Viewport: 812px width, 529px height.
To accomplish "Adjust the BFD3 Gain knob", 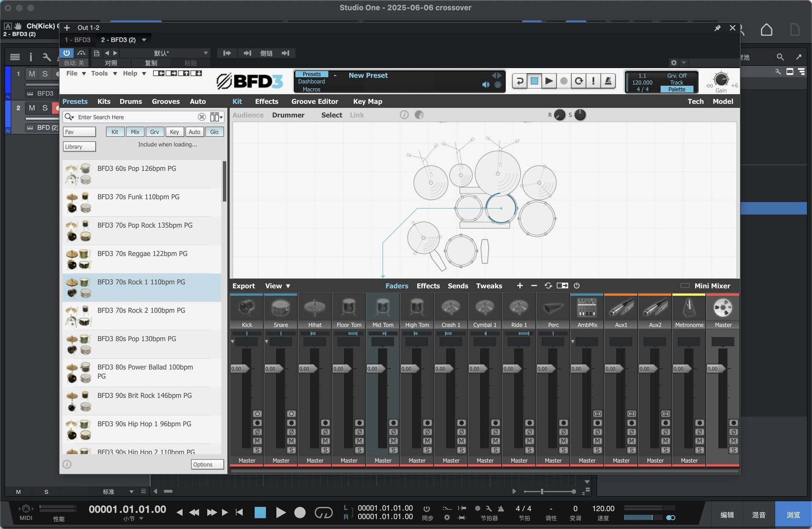I will pos(721,79).
